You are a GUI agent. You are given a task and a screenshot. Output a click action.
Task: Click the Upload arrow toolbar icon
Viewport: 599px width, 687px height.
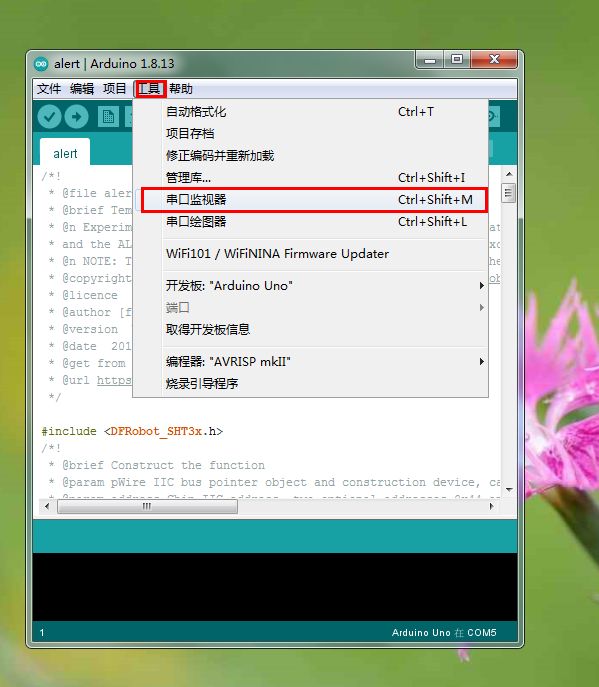pyautogui.click(x=77, y=117)
